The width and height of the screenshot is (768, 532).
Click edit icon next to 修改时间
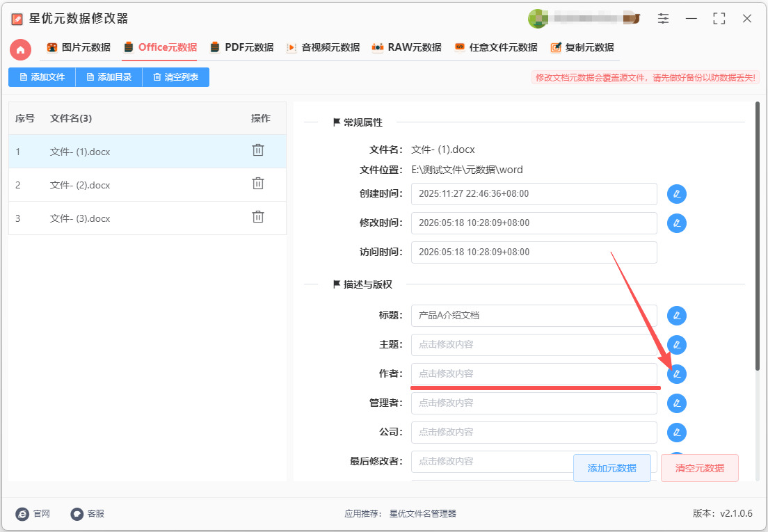(677, 223)
